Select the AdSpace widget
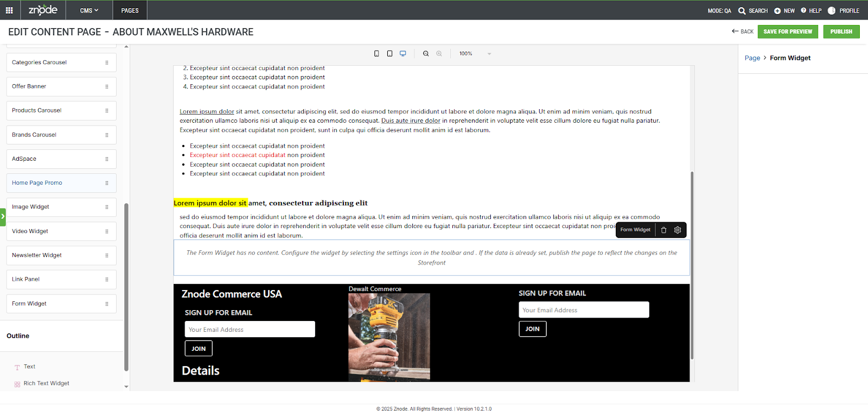The image size is (868, 416). coord(61,159)
